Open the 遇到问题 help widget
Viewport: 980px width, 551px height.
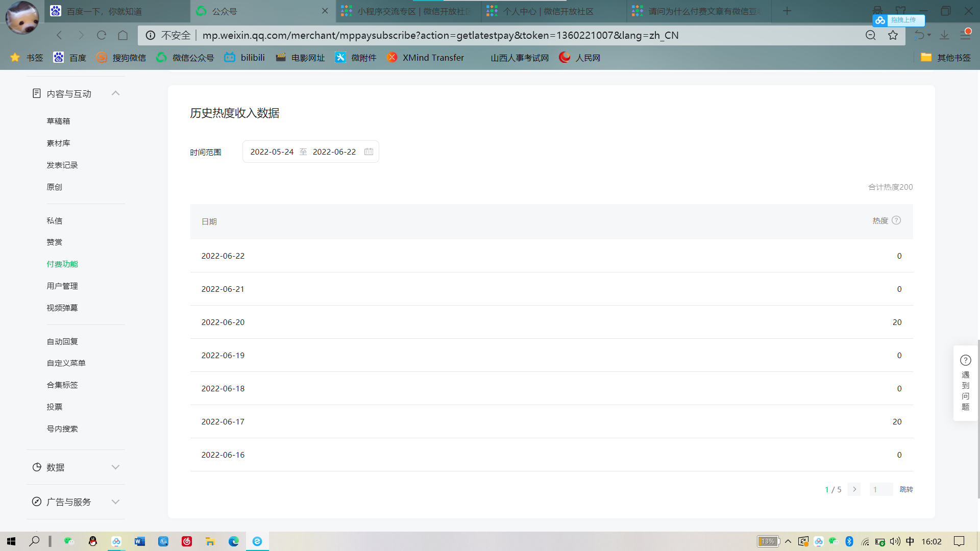[965, 383]
